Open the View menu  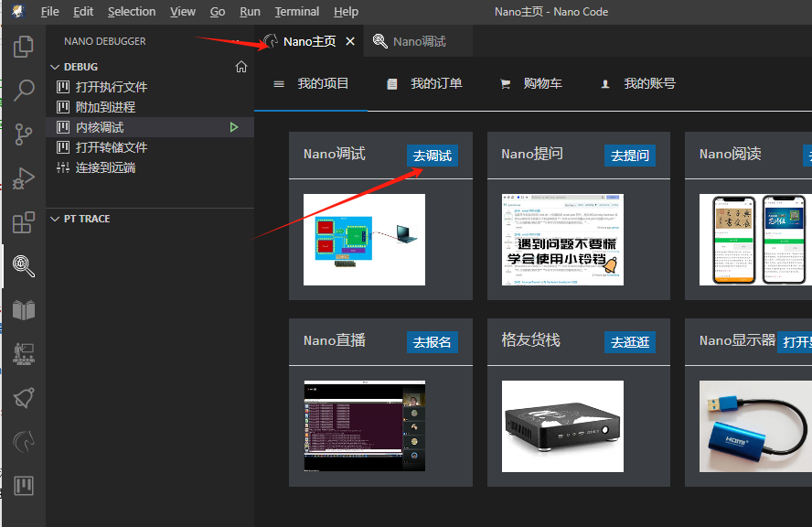click(x=183, y=11)
